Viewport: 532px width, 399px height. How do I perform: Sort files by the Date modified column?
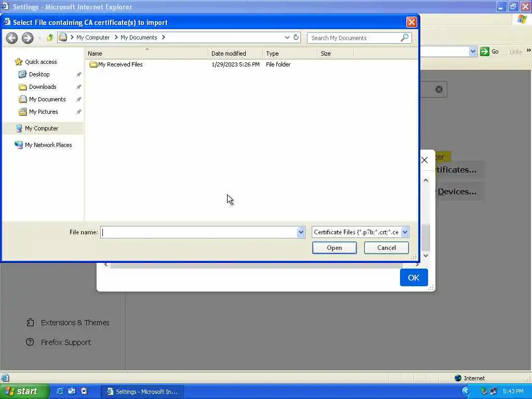(x=235, y=54)
